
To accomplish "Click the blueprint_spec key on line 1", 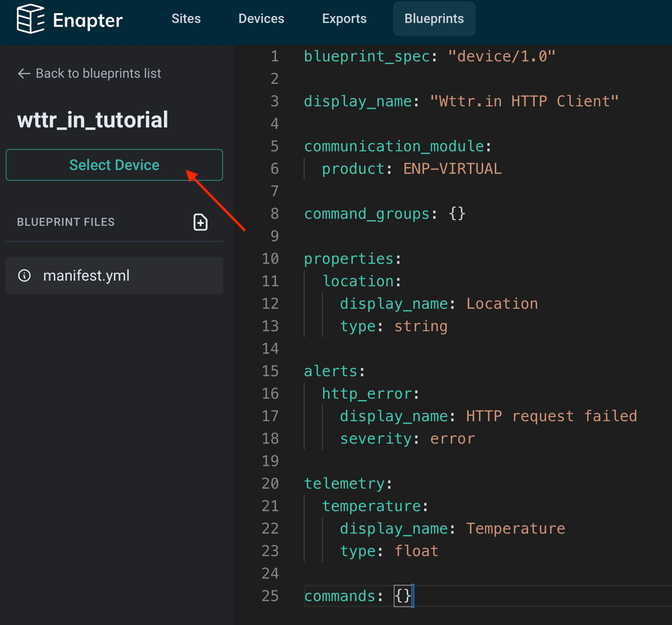I will (367, 56).
